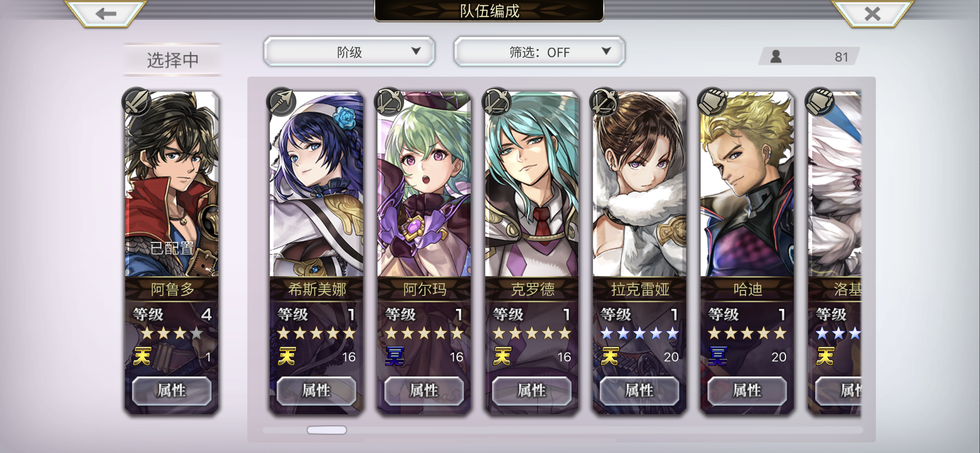This screenshot has height=453, width=980.
Task: Click the back arrow button
Action: [106, 14]
